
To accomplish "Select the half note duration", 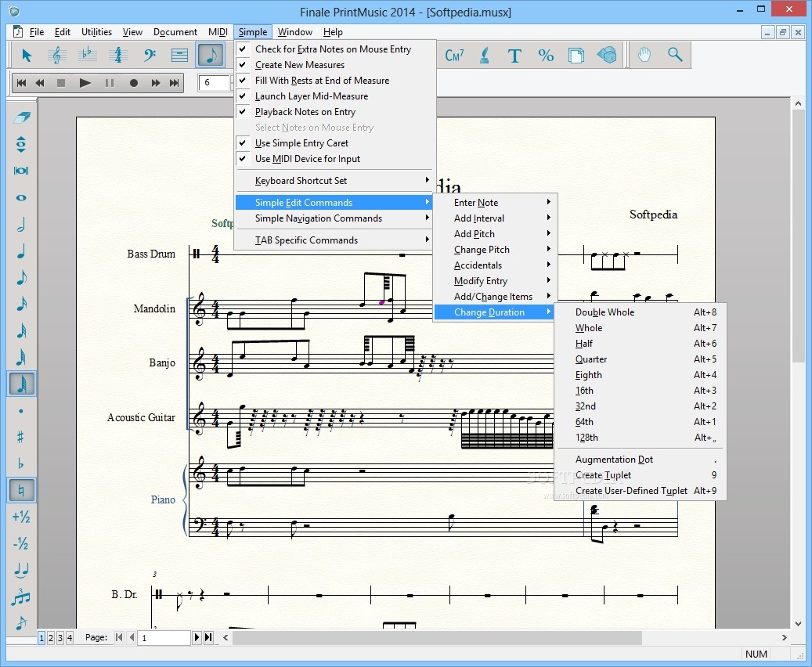I will point(21,224).
